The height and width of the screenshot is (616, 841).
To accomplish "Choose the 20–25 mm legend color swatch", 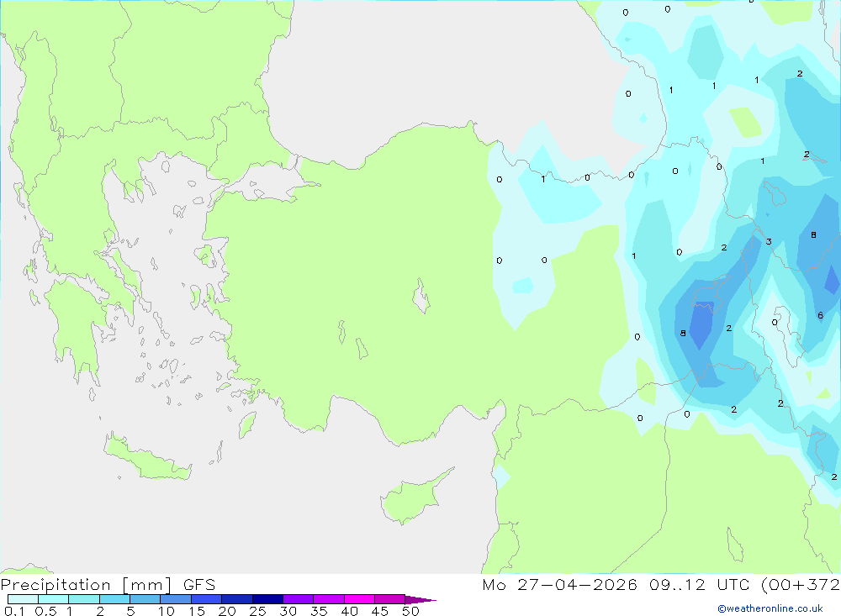I will tap(236, 599).
